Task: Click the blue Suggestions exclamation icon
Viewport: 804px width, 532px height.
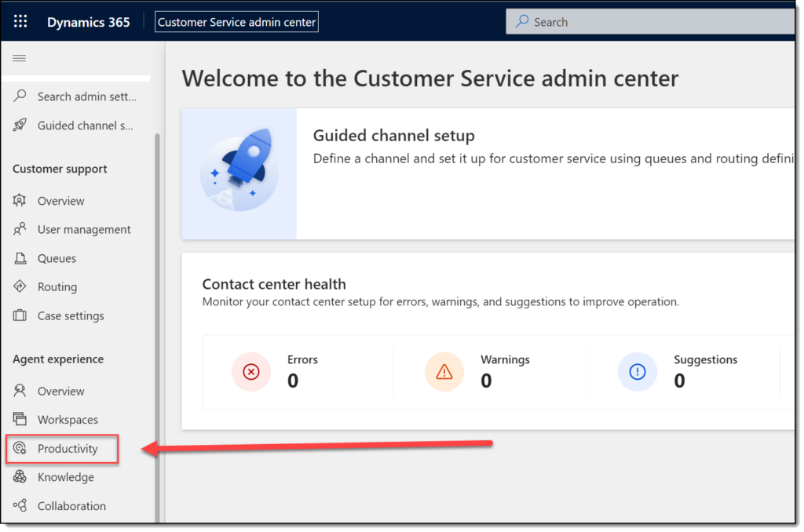Action: tap(638, 372)
